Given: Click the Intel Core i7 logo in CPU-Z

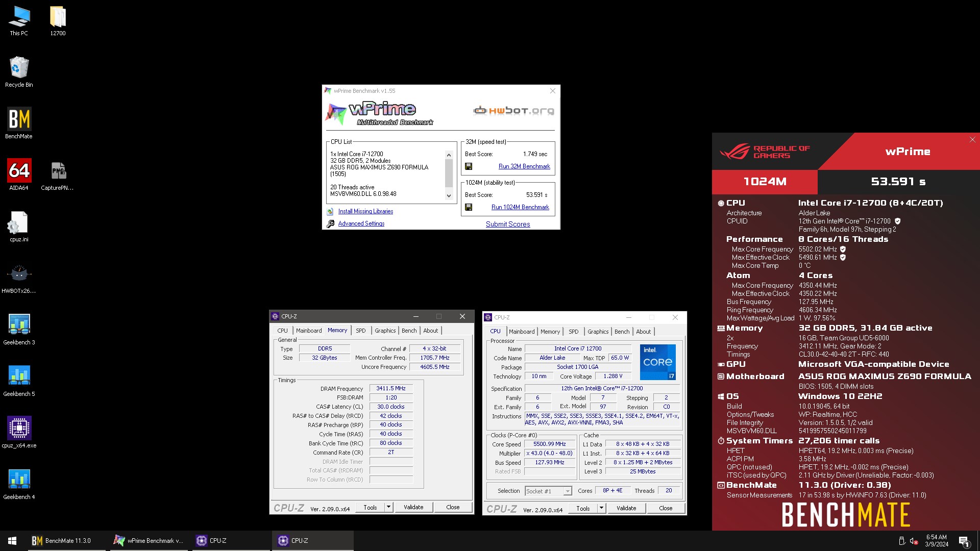Looking at the screenshot, I should pos(657,362).
